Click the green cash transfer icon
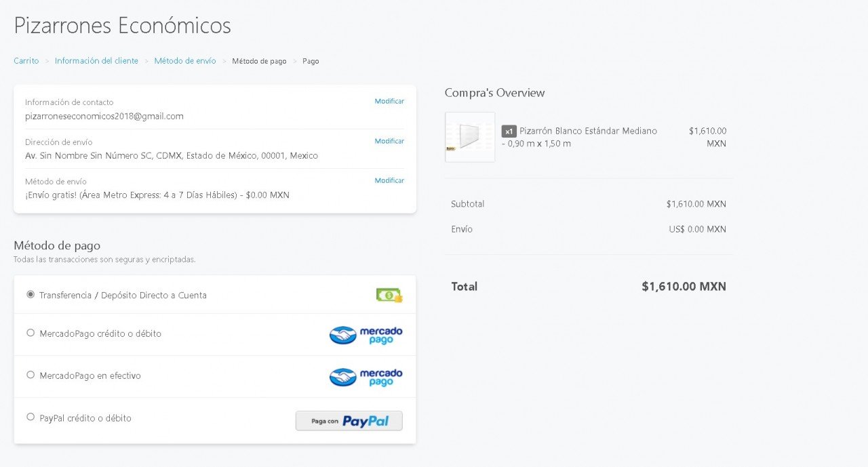 click(x=389, y=295)
